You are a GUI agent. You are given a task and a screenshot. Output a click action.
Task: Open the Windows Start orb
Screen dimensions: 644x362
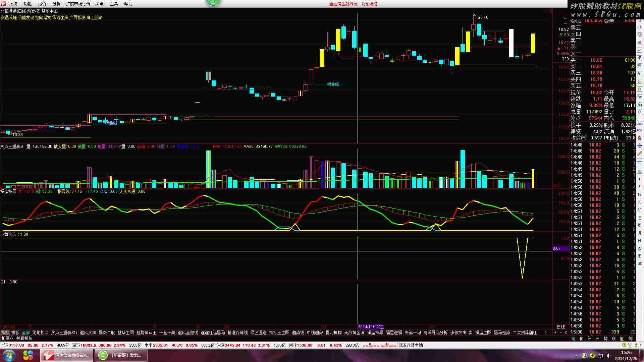pyautogui.click(x=9, y=355)
